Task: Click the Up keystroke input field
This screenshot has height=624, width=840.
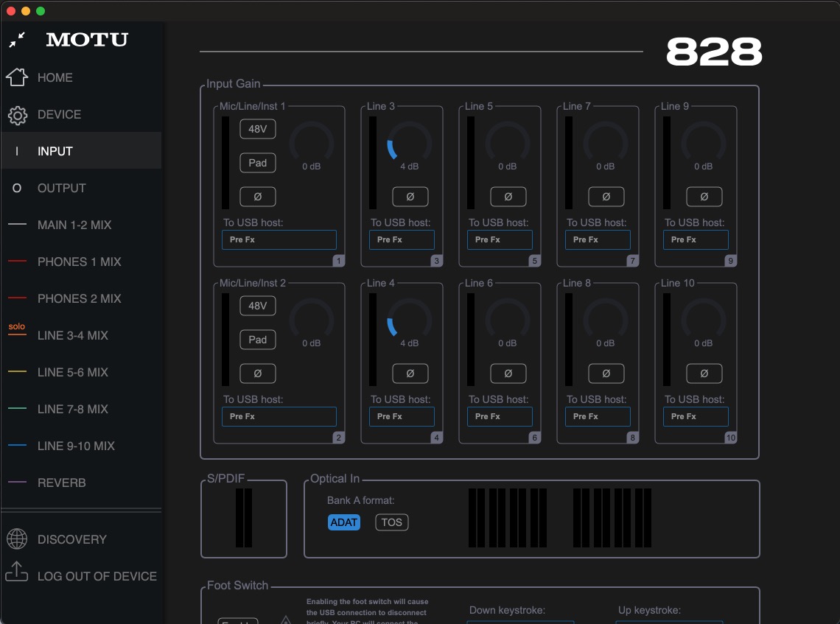Action: coord(669,622)
